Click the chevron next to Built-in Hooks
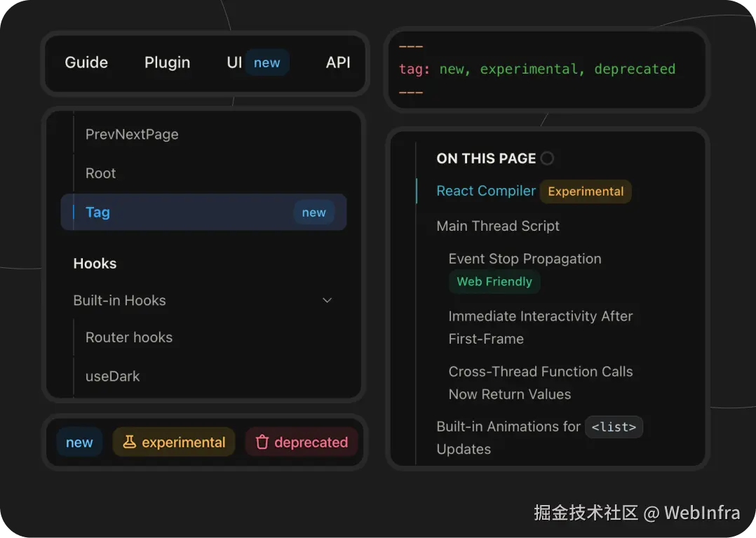The image size is (756, 538). 327,300
